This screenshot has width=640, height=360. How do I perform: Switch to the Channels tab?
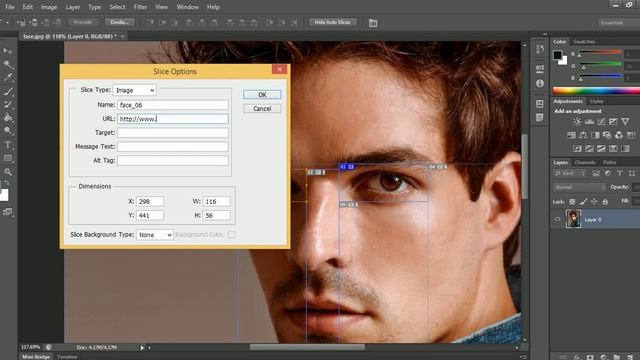(585, 162)
